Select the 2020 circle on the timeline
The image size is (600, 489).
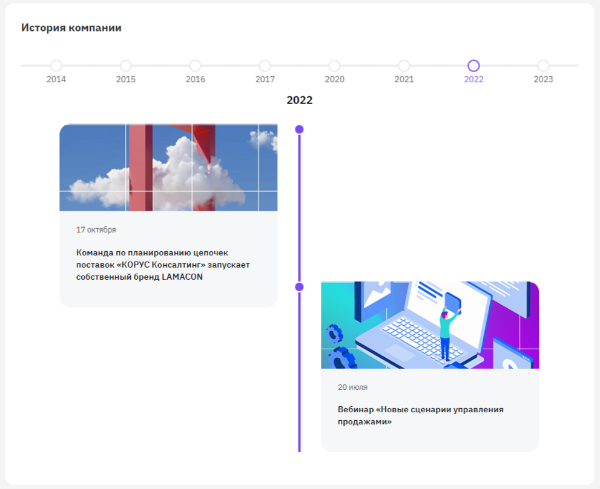(x=334, y=66)
